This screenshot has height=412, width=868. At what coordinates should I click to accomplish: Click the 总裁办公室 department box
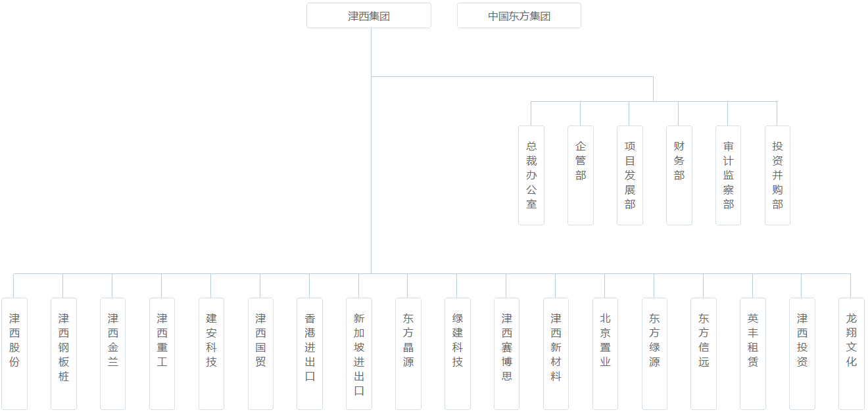(531, 175)
